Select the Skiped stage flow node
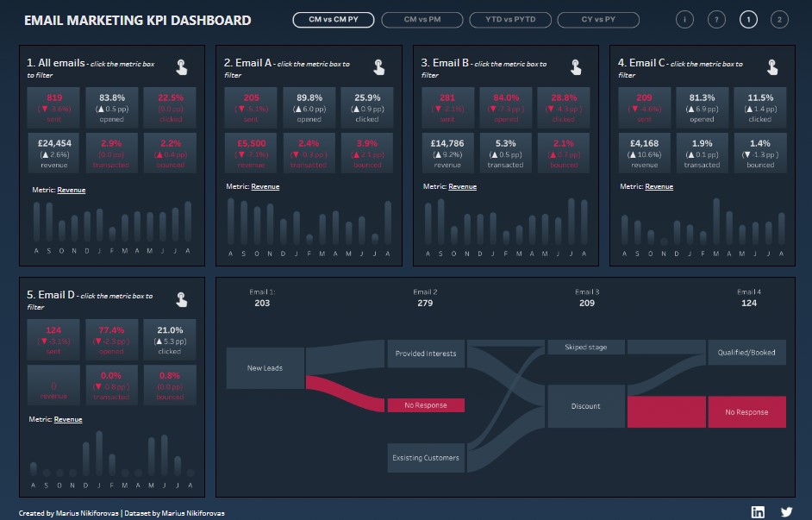The width and height of the screenshot is (812, 520). click(x=585, y=347)
